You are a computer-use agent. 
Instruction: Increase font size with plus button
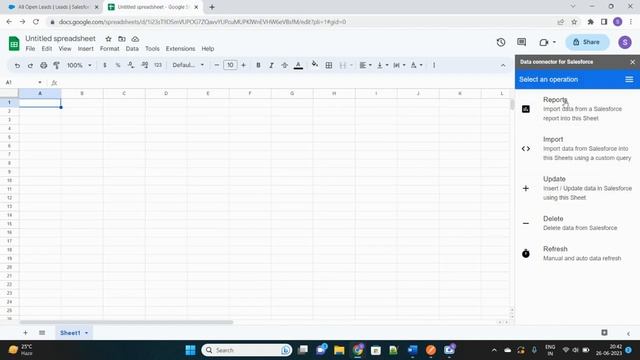[x=244, y=65]
